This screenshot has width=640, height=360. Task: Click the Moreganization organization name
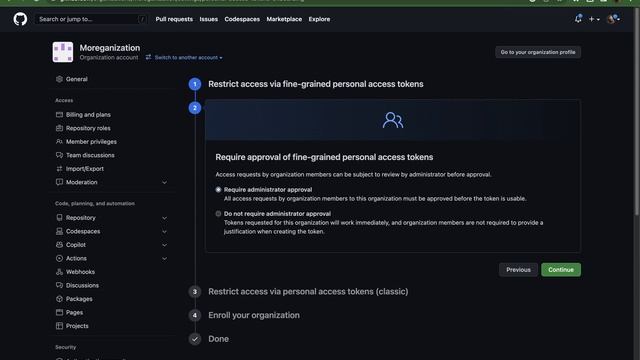point(110,48)
